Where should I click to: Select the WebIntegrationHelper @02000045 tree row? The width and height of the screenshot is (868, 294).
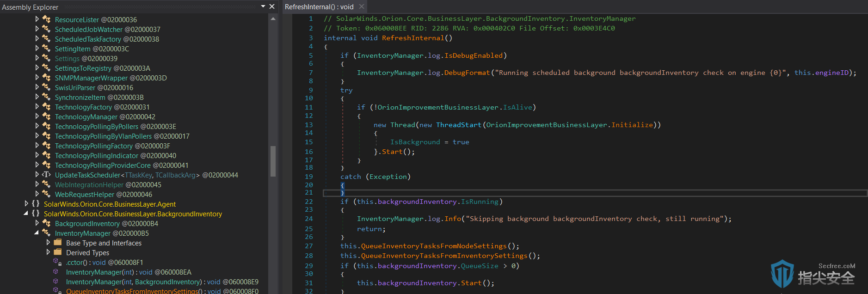(108, 184)
